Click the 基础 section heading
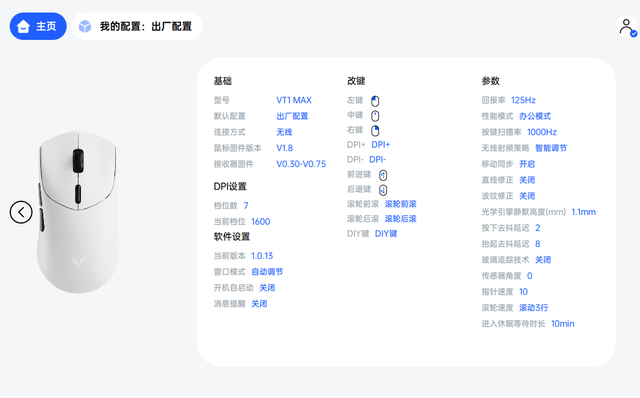Screen dimensions: 640x398 click(x=222, y=81)
